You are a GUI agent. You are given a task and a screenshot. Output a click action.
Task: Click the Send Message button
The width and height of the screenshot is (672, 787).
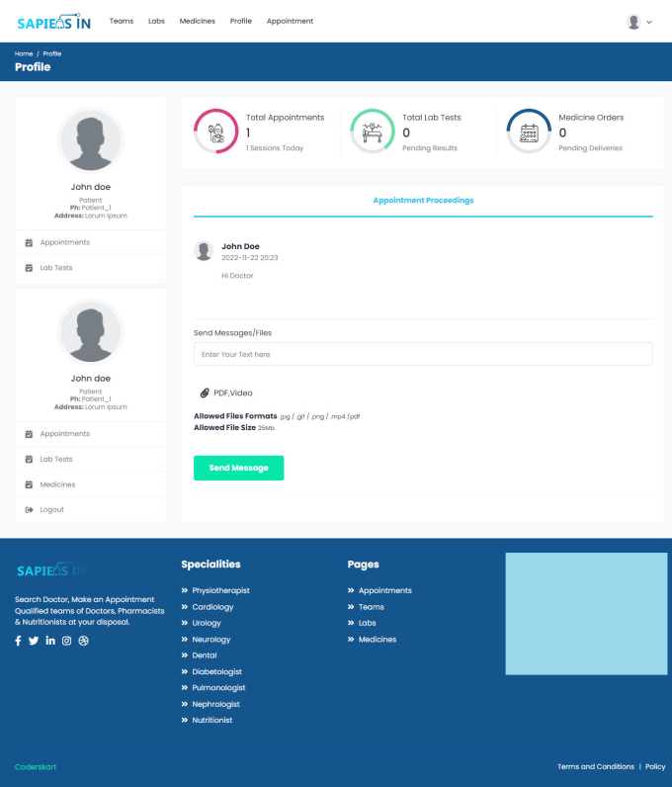[x=239, y=468]
